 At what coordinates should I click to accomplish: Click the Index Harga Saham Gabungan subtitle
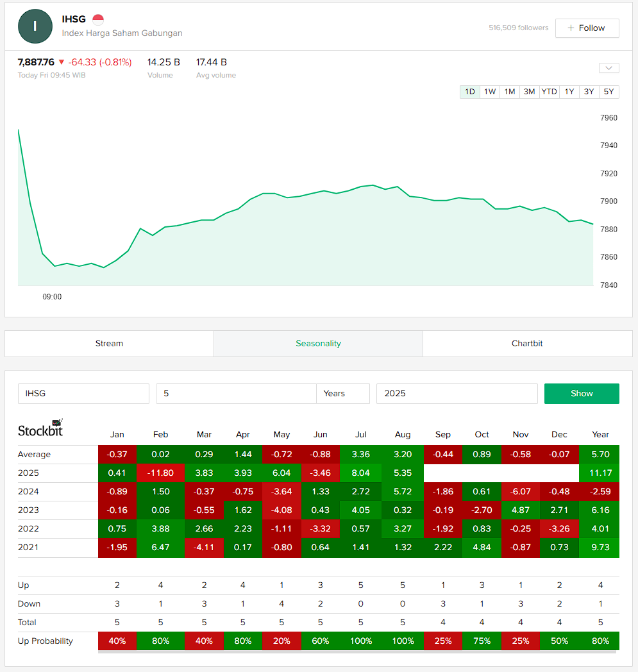pos(122,33)
